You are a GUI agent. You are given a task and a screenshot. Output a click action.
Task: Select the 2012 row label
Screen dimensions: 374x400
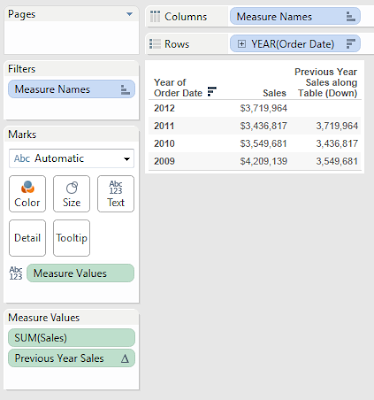click(x=164, y=108)
